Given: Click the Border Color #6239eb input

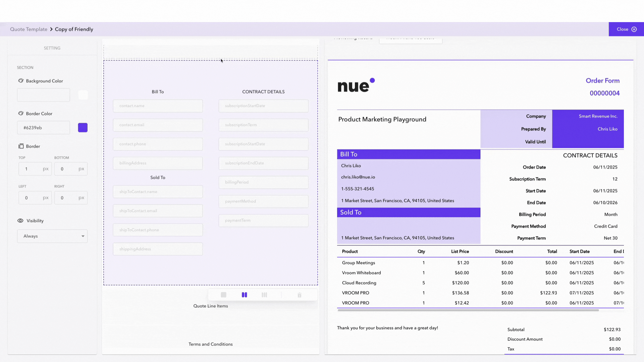Looking at the screenshot, I should pos(44,128).
